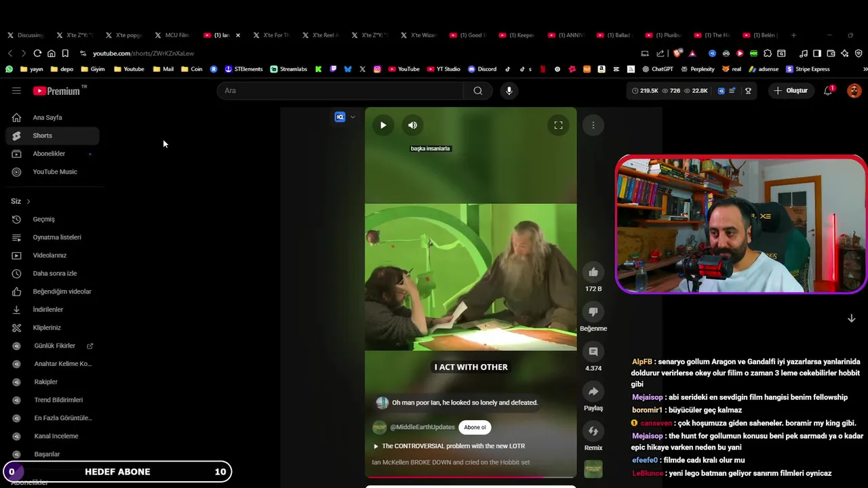Click the address bar URL
This screenshot has height=488, width=868.
point(144,54)
